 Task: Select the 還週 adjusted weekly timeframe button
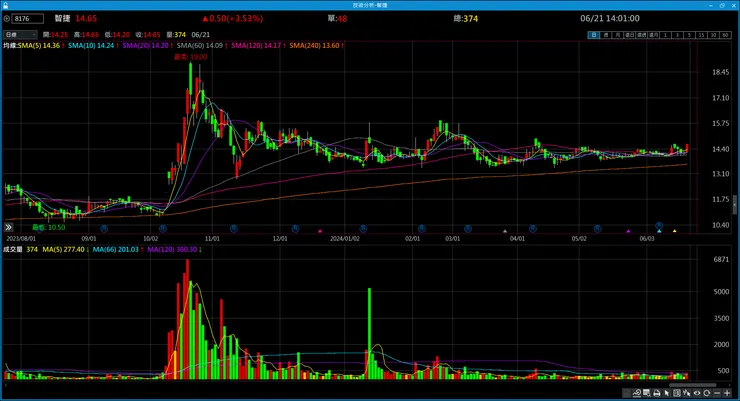tap(641, 35)
